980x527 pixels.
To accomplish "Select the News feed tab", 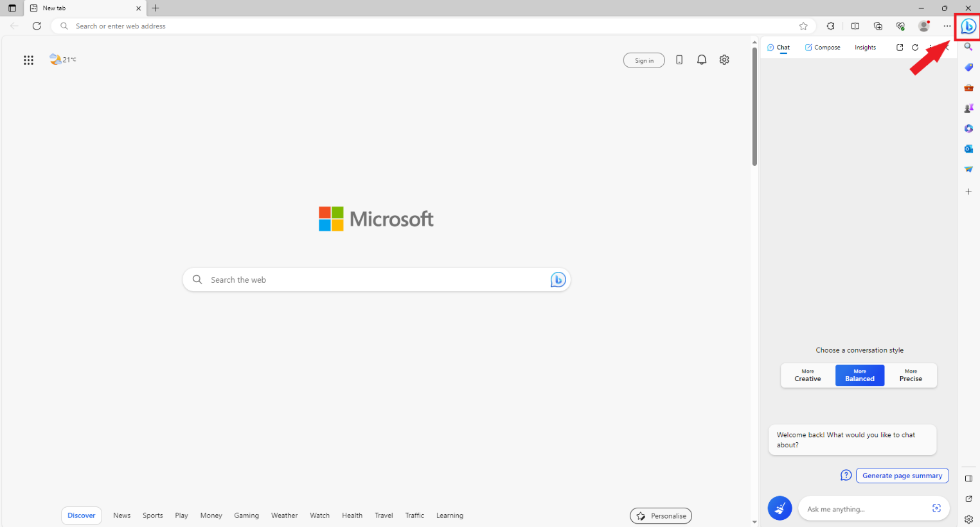I will click(121, 515).
